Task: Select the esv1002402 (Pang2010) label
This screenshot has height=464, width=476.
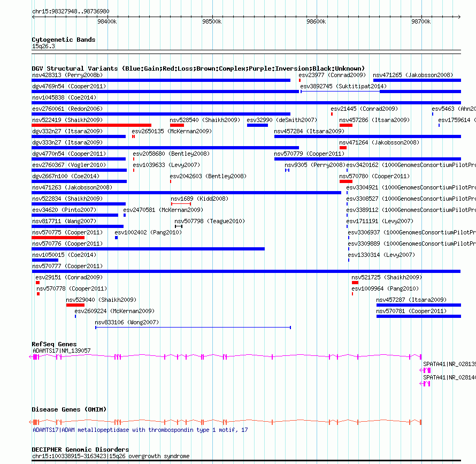Action: pyautogui.click(x=148, y=232)
